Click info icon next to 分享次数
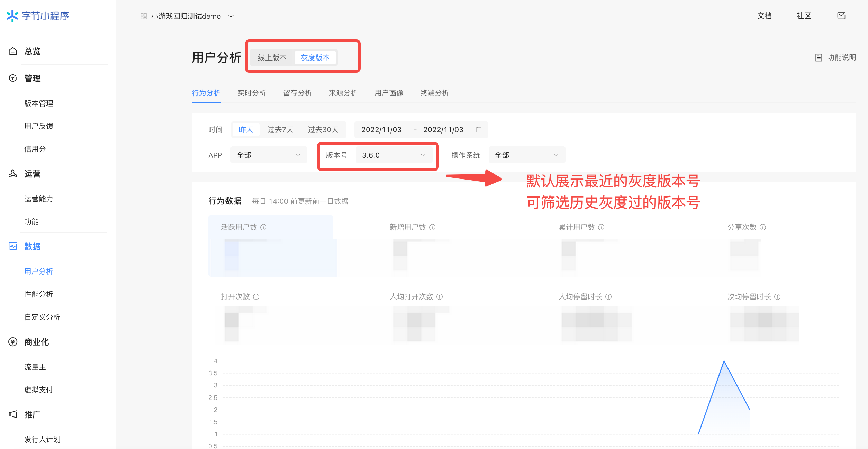 coord(763,227)
